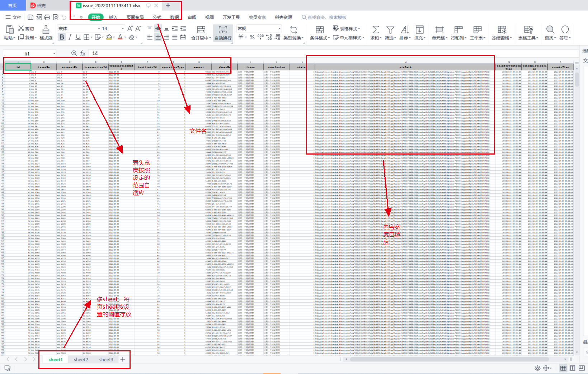Open Print Preview from quick access toolbar
Viewport: 588px width, 374px height.
click(x=56, y=17)
